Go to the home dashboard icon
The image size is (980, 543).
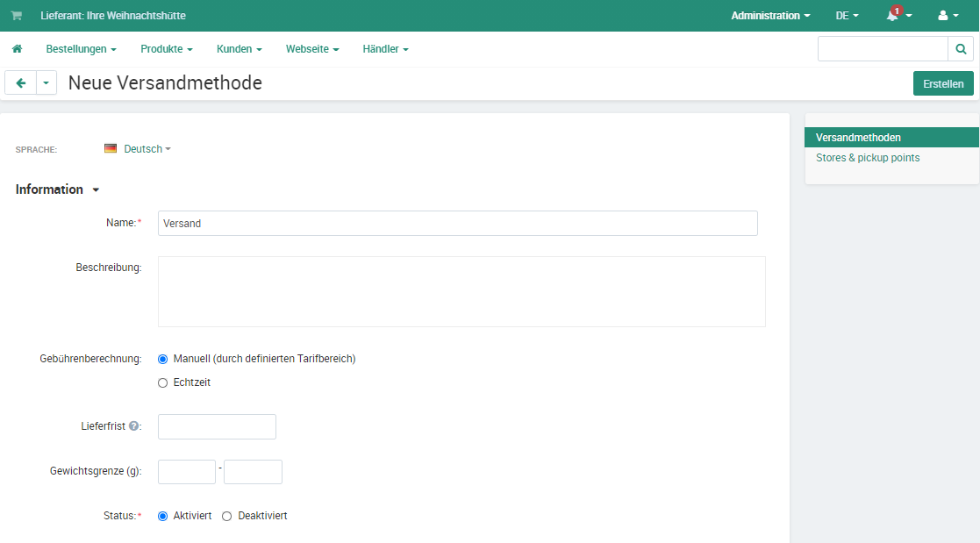17,49
